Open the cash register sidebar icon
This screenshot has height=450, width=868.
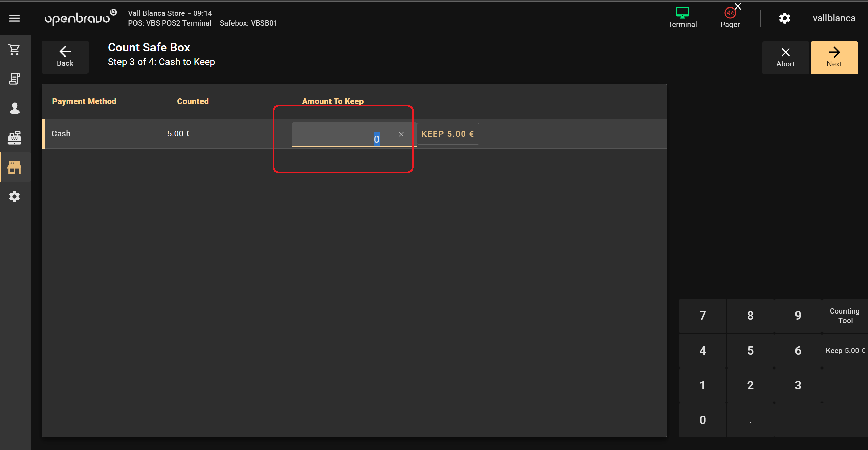(14, 138)
